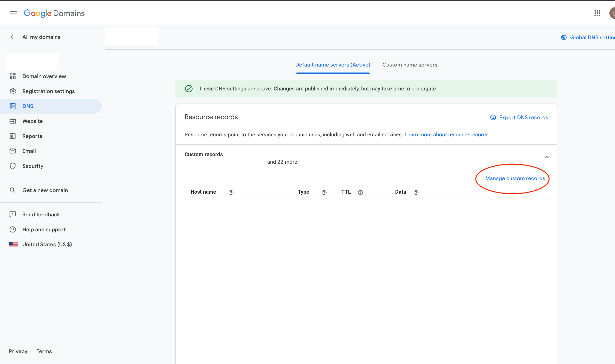Click the United States flag icon

pyautogui.click(x=13, y=245)
